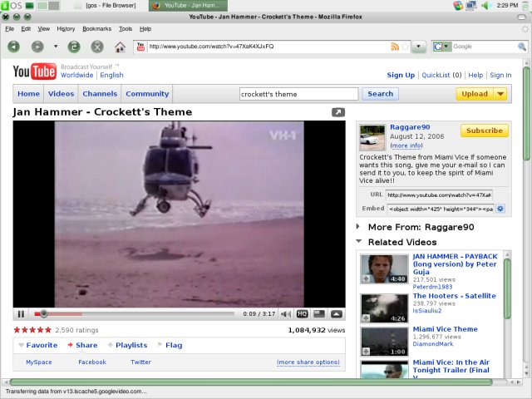Open the Tools menu

[126, 29]
